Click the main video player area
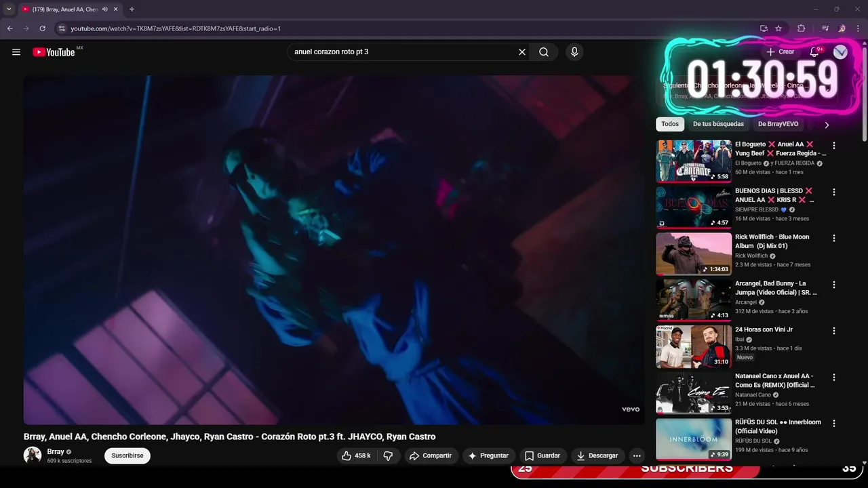Viewport: 868px width, 488px height. (334, 249)
